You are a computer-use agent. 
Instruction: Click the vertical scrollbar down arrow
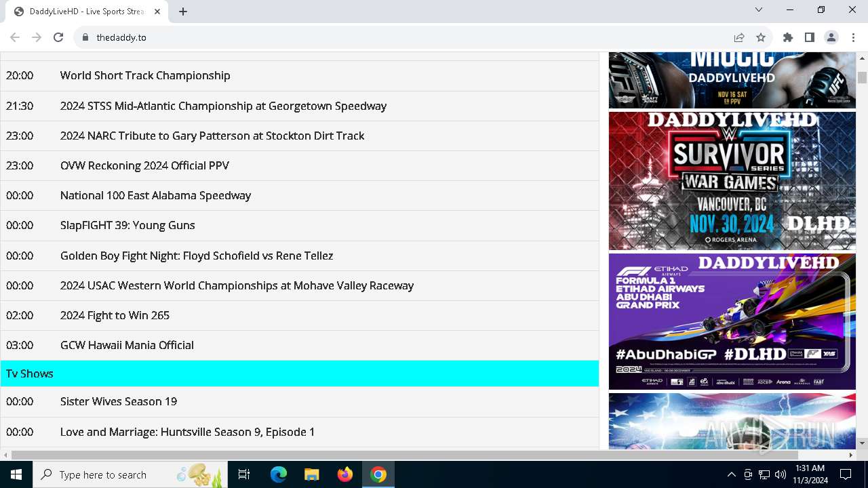coord(862,443)
